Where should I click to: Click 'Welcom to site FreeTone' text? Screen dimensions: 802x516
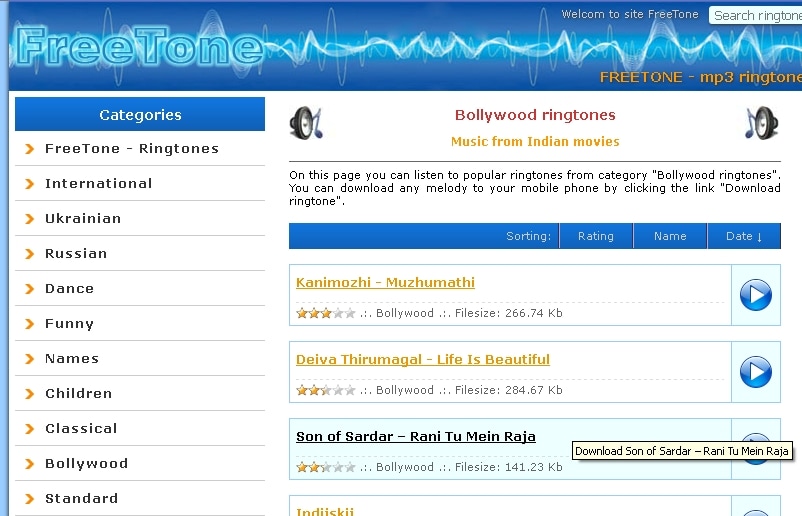coord(630,14)
